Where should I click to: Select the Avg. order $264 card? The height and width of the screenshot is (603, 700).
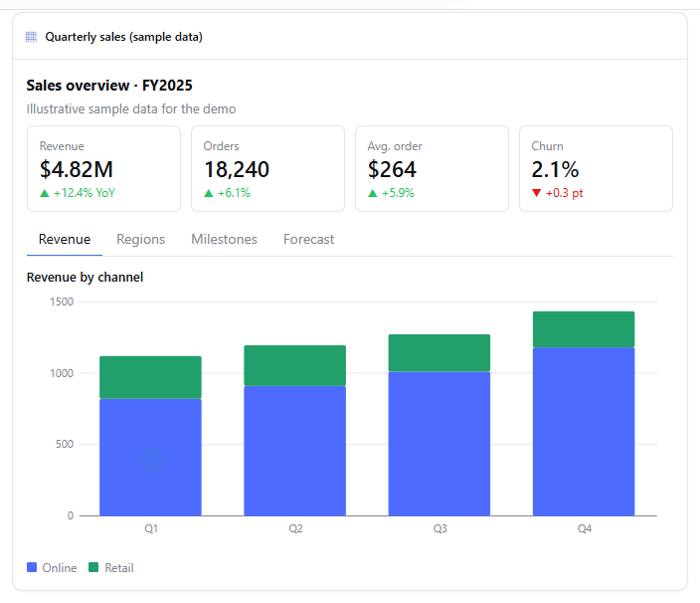coord(432,168)
